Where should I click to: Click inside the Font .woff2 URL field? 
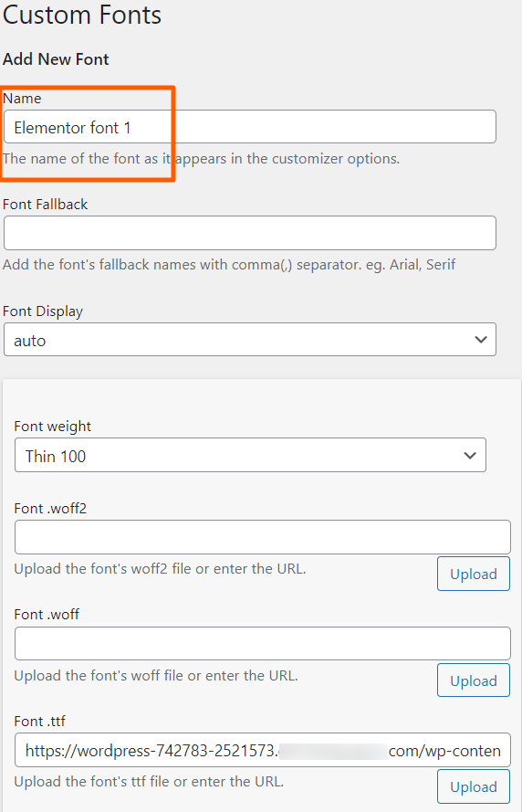click(x=263, y=537)
